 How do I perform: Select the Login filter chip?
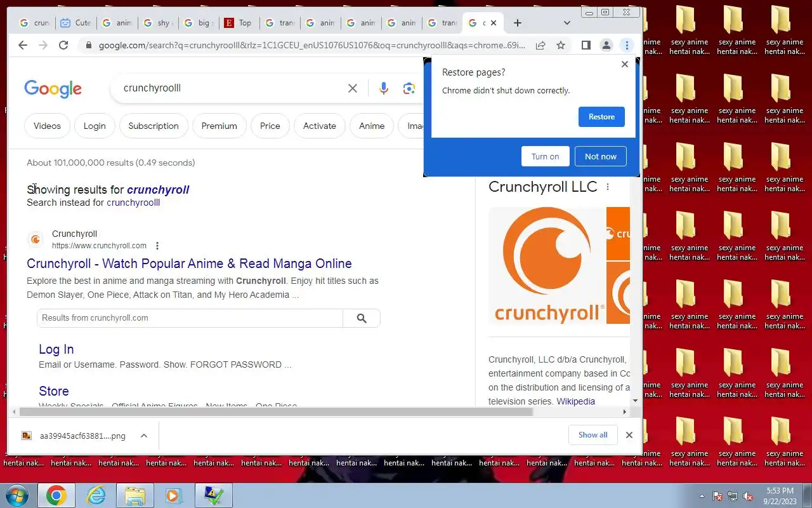tap(95, 126)
